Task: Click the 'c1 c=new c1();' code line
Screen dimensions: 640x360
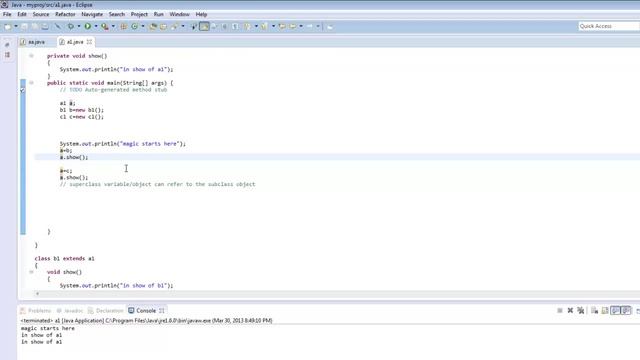Action: pos(82,117)
